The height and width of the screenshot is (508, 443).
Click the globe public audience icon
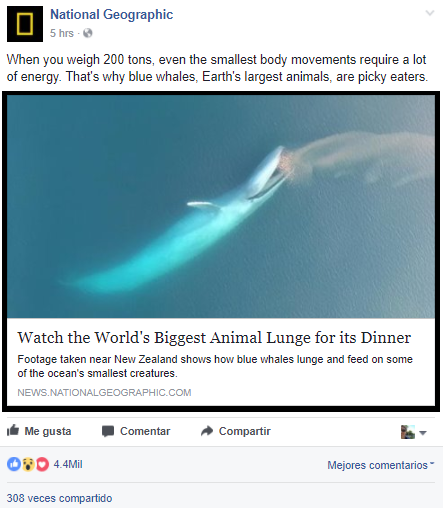[88, 33]
